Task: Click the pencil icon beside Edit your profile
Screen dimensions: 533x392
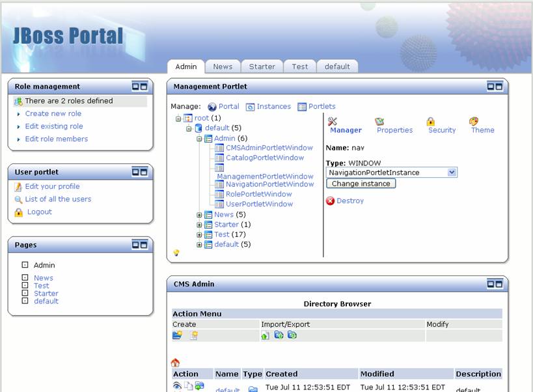Action: pyautogui.click(x=18, y=187)
